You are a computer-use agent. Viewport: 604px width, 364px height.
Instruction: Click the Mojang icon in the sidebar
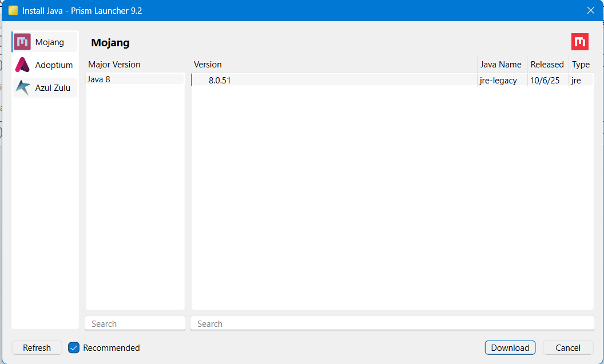(x=22, y=42)
